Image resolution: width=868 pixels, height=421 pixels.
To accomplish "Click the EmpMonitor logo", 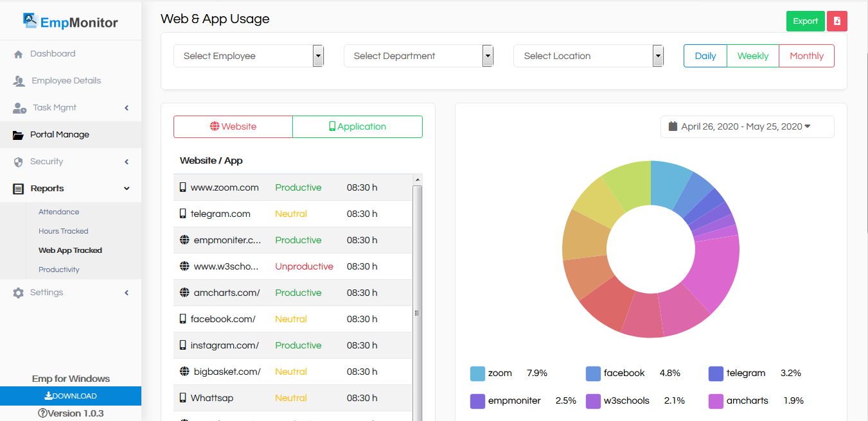I will click(70, 21).
